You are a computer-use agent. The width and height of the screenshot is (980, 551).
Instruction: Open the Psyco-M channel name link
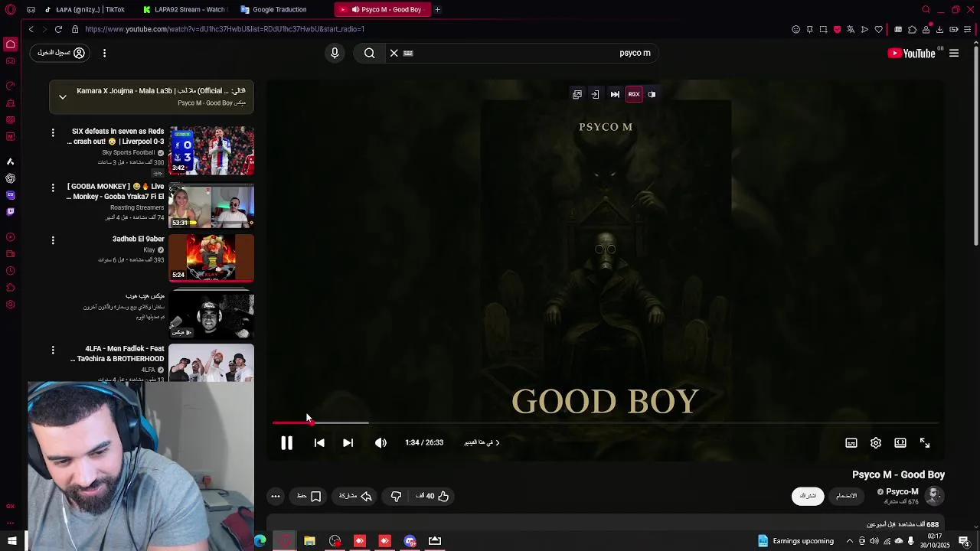click(902, 492)
